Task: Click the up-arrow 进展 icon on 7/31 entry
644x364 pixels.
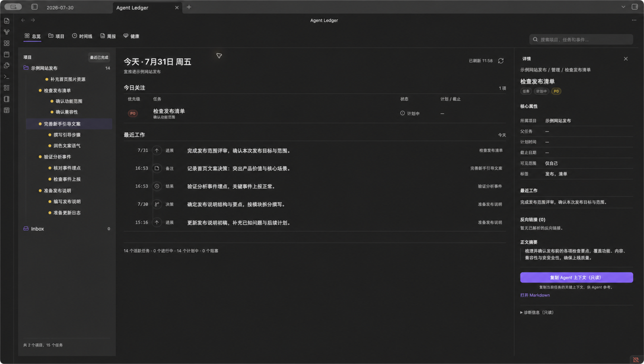Action: click(157, 150)
